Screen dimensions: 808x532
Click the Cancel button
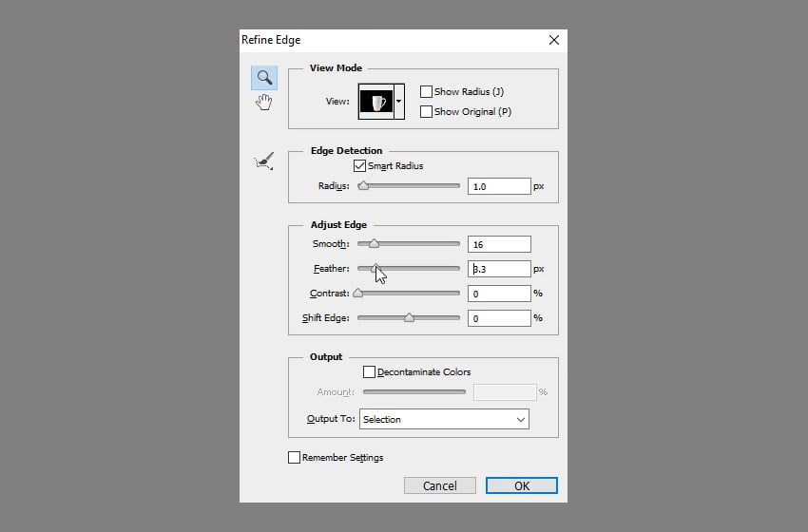pyautogui.click(x=440, y=485)
